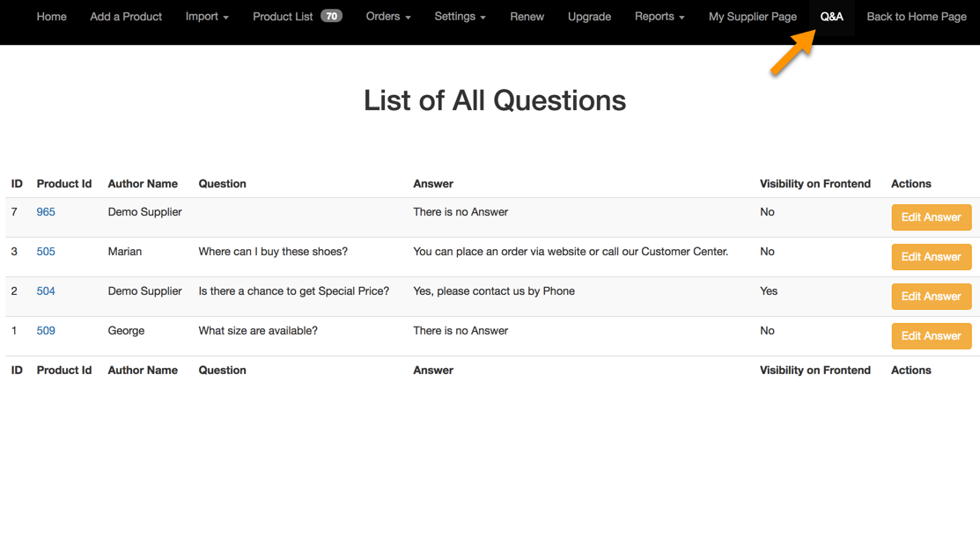Expand the Reports dropdown
The height and width of the screenshot is (551, 980).
[659, 17]
